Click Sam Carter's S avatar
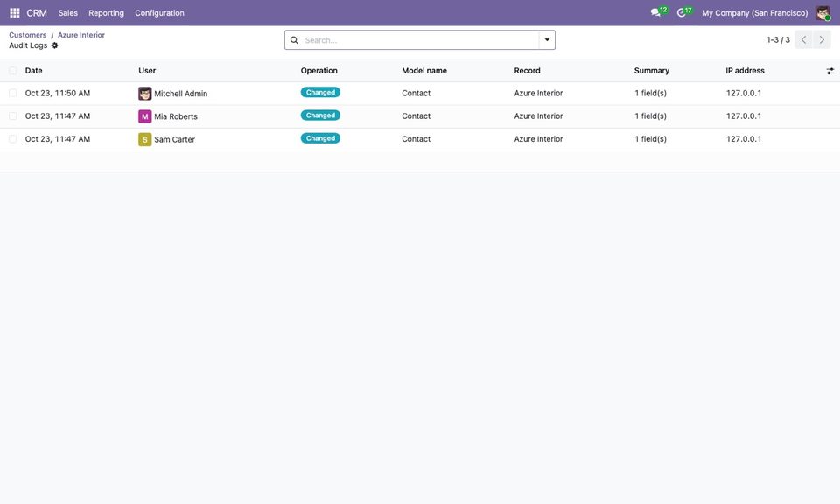 coord(144,139)
